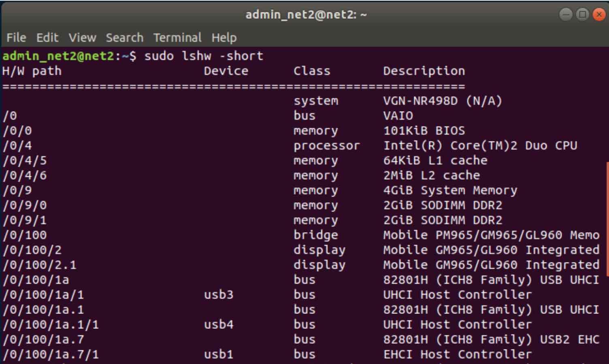609x364 pixels.
Task: Close the terminal window
Action: click(x=599, y=15)
